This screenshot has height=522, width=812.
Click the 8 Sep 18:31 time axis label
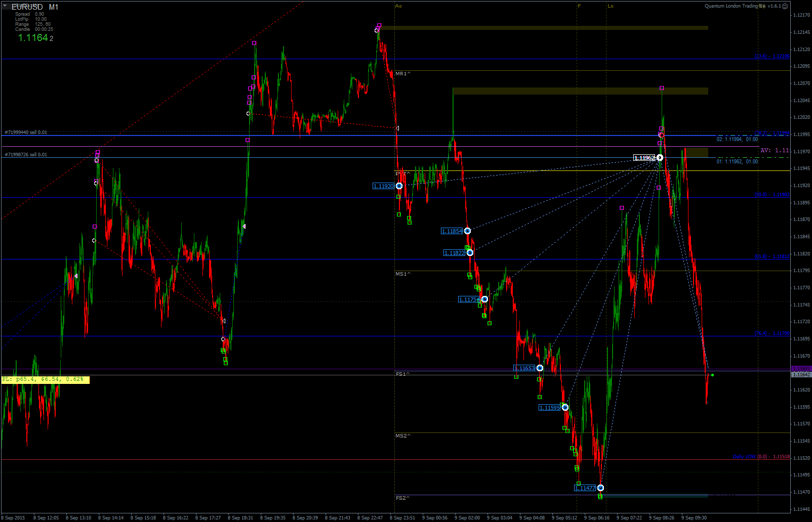tap(240, 518)
